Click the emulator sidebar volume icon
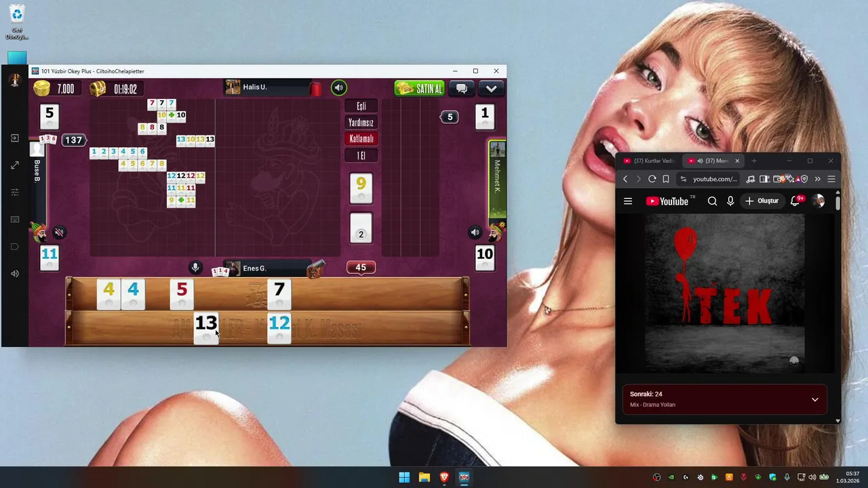 15,274
